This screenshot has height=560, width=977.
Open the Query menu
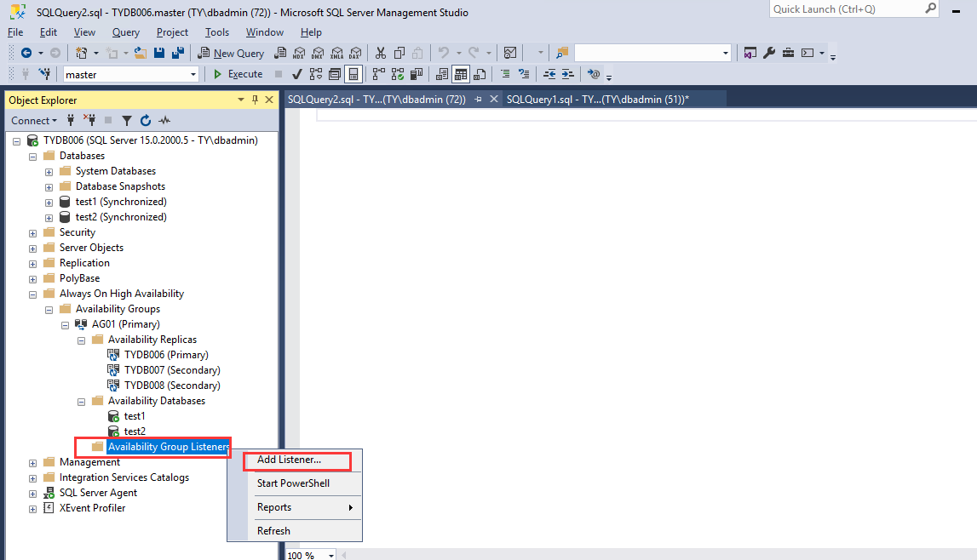coord(126,32)
